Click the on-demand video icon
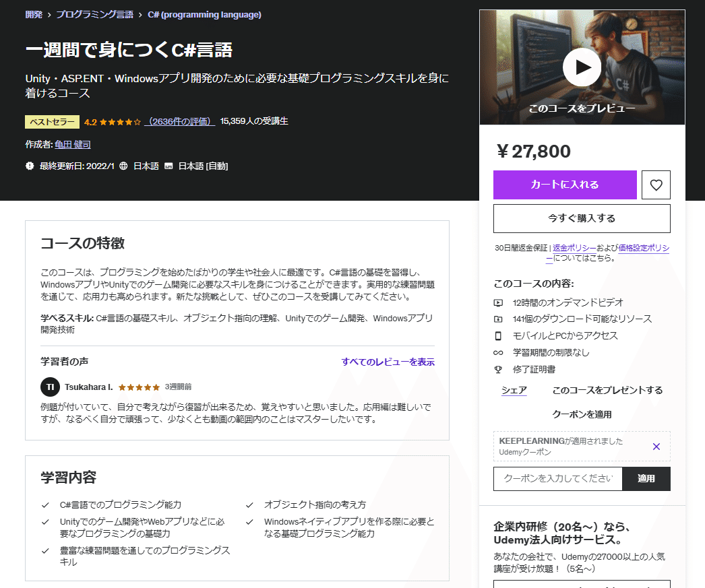The width and height of the screenshot is (705, 588). (499, 303)
